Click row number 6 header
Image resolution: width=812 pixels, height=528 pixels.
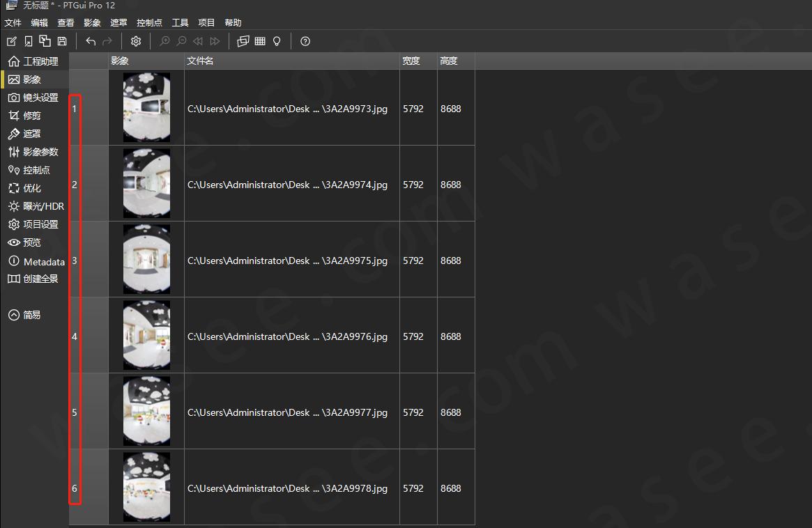[x=89, y=487]
